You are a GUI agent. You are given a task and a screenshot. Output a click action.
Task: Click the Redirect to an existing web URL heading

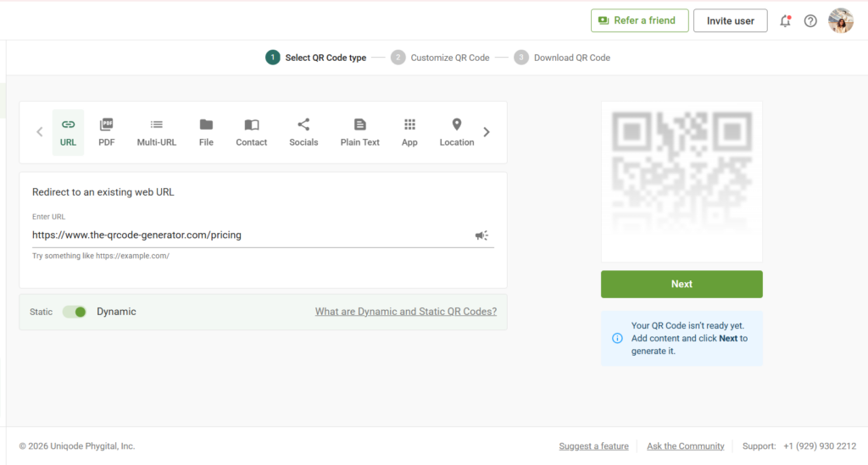[103, 192]
